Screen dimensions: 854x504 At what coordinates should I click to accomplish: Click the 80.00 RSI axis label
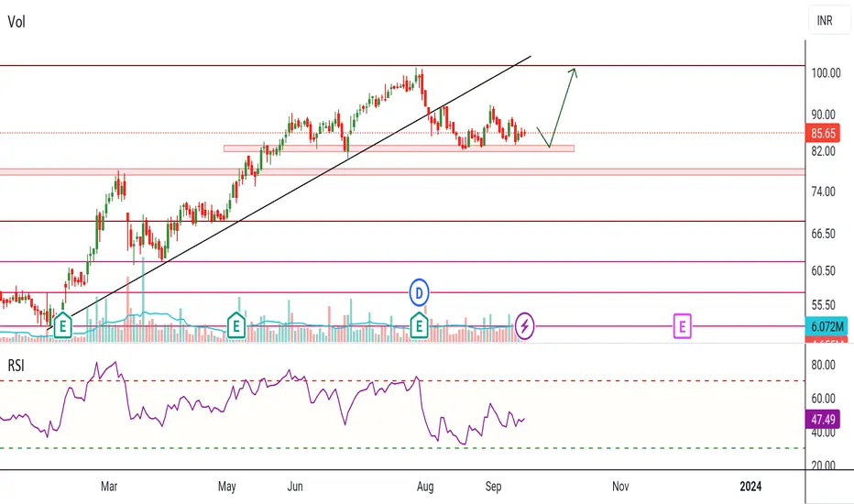pos(823,365)
